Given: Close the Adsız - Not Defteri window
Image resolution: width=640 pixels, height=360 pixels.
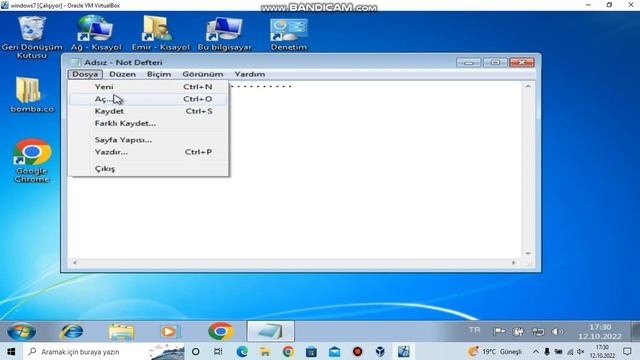Looking at the screenshot, I should pyautogui.click(x=522, y=62).
